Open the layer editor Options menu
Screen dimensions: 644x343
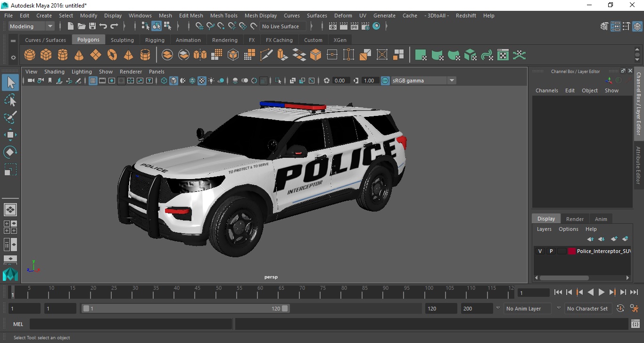point(568,229)
